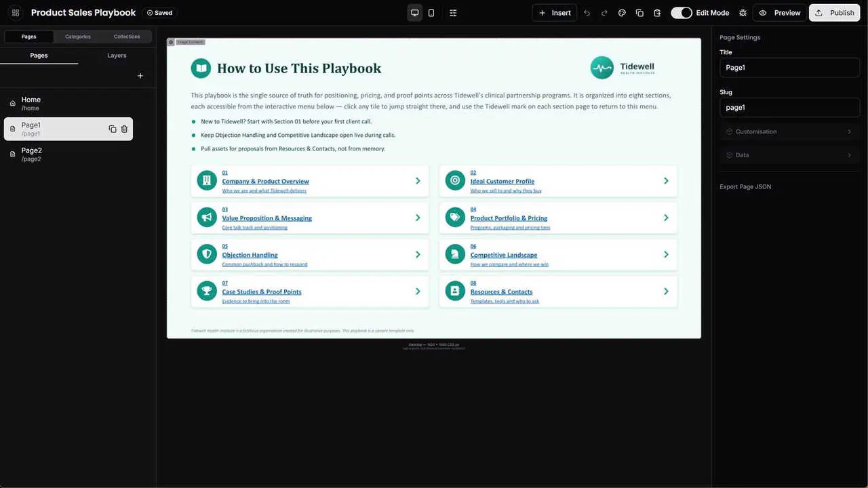
Task: Open the theme palette icon
Action: (622, 13)
